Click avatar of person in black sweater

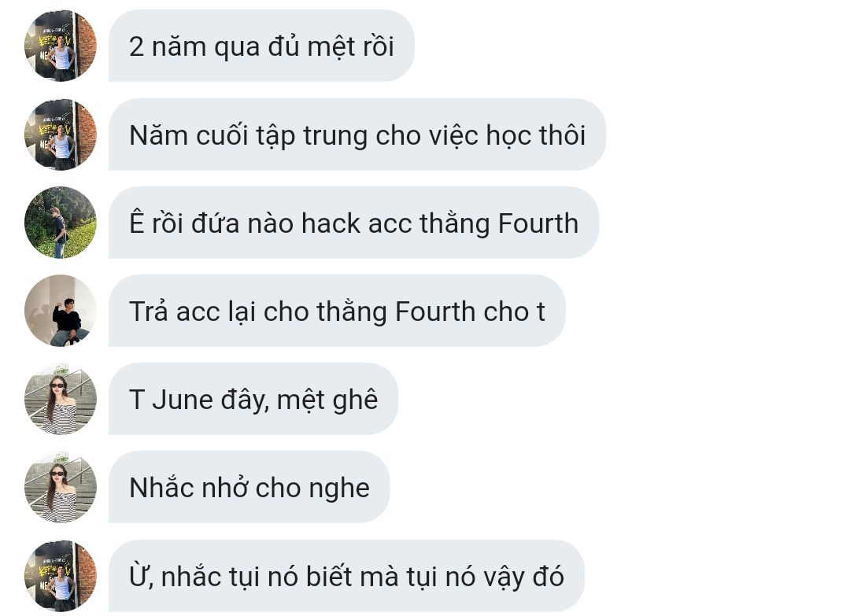click(x=60, y=311)
